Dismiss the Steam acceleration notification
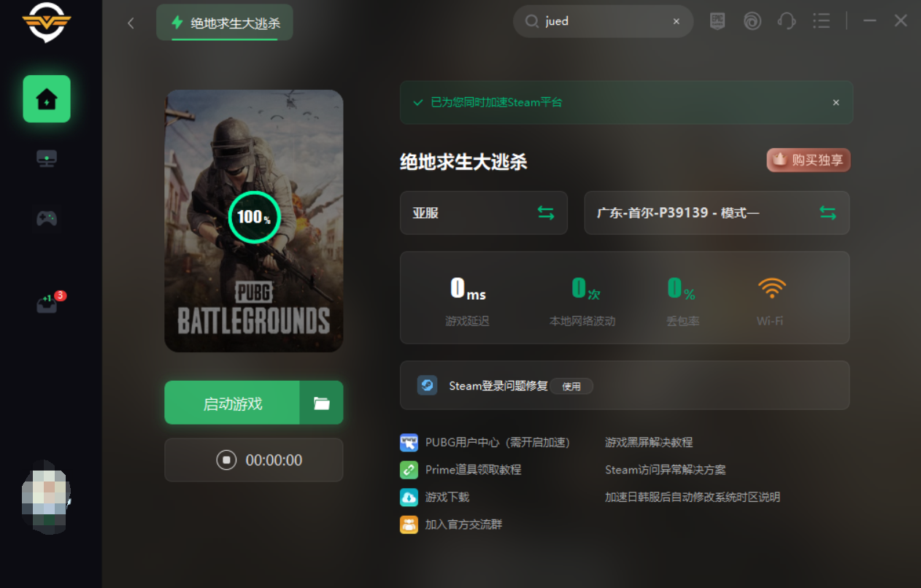 (x=836, y=103)
